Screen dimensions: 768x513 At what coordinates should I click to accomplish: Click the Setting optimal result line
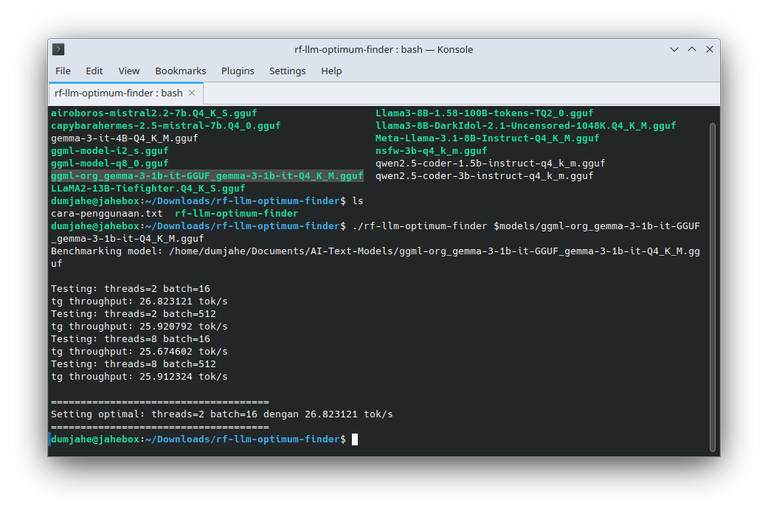[221, 414]
